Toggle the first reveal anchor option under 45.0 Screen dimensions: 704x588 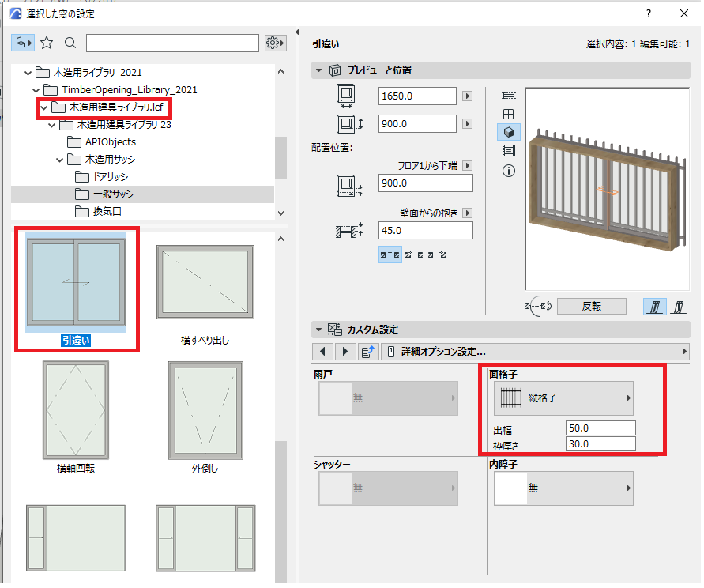390,254
